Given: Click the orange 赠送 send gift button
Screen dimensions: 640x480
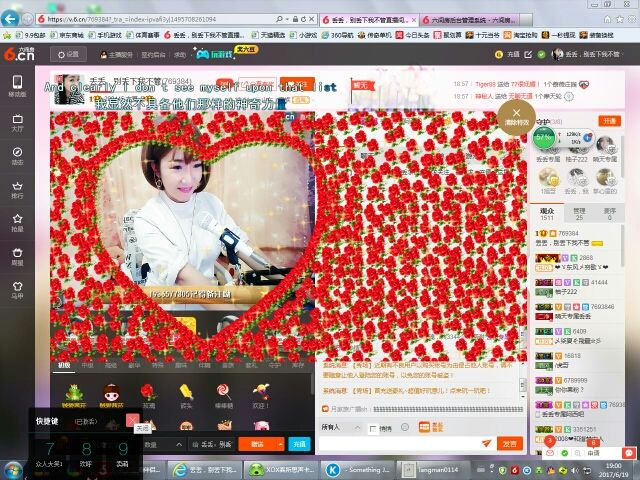Looking at the screenshot, I should pyautogui.click(x=257, y=444).
